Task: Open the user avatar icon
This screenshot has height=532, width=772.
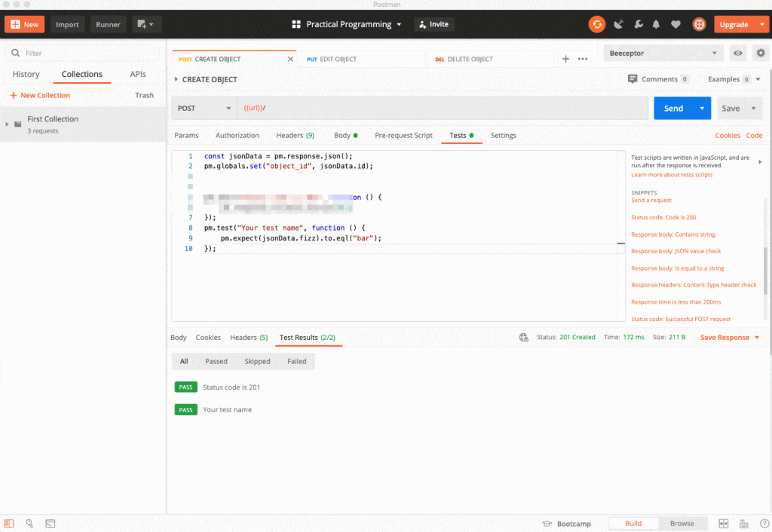Action: click(x=699, y=24)
